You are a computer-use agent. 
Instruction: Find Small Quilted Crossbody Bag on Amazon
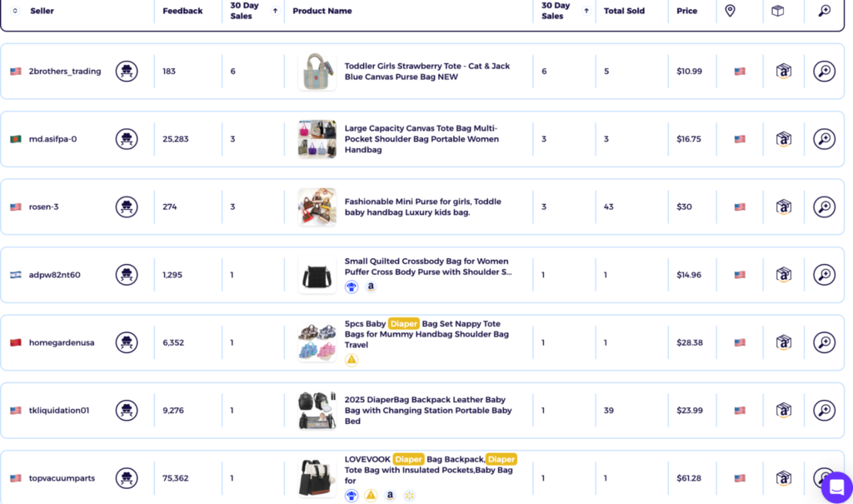(x=783, y=275)
